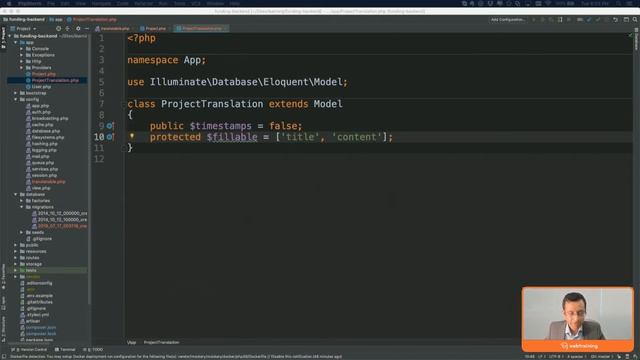Toggle the npm tool window stripe button

point(3,303)
